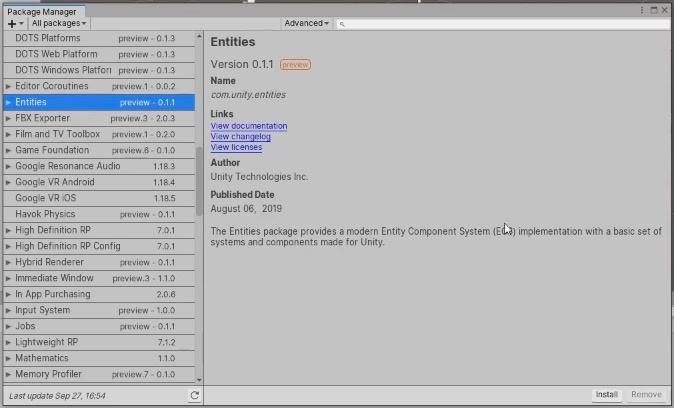Expand the Memory Profiler entry
674x408 pixels.
coord(8,374)
